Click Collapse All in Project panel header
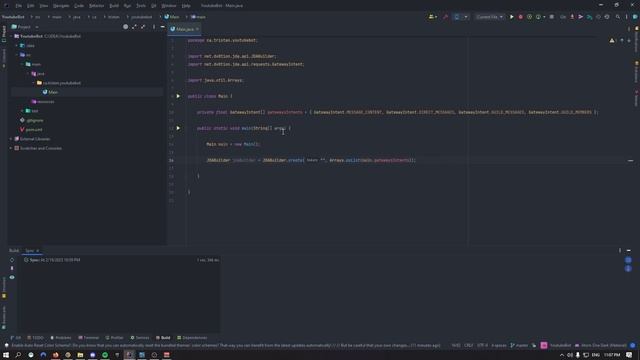640x360 pixels. click(143, 27)
